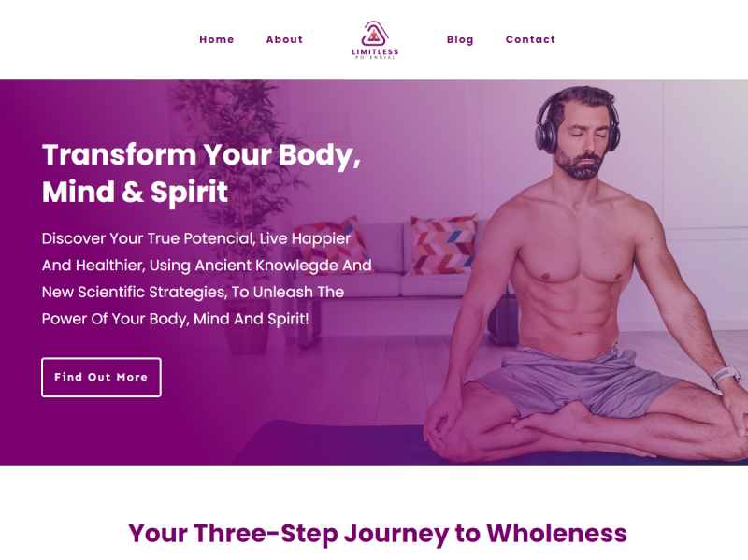The width and height of the screenshot is (748, 560).
Task: Select the Transform Your Body hero heading
Action: click(201, 173)
